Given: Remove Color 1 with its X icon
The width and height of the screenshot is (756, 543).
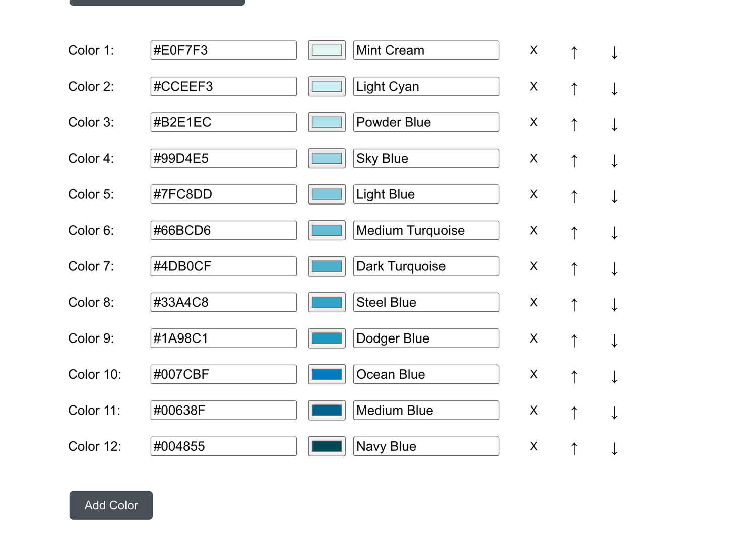Looking at the screenshot, I should click(x=534, y=50).
